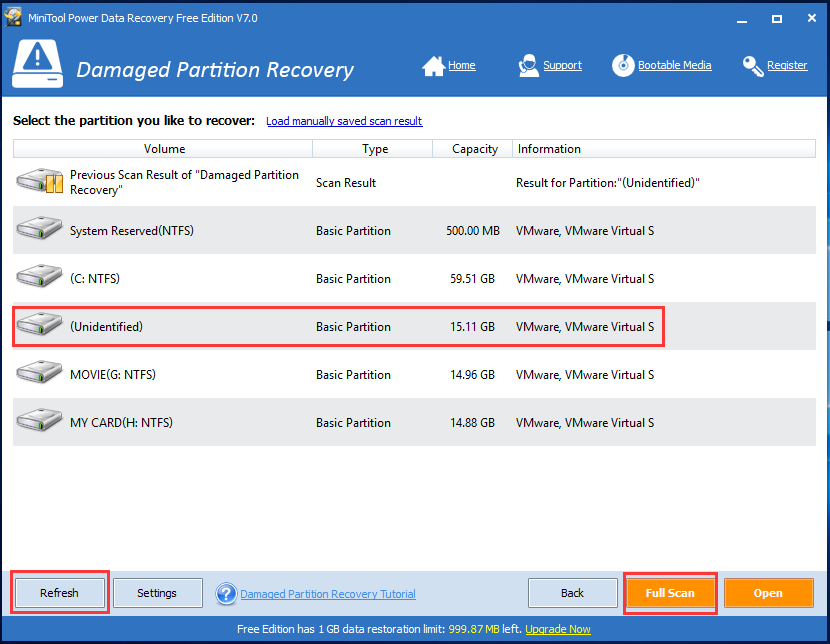Open the Settings button

pos(157,593)
